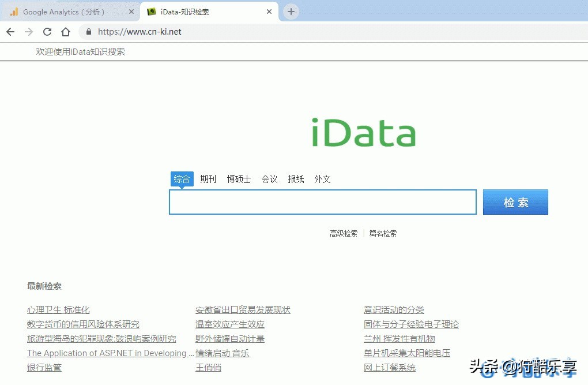This screenshot has width=588, height=385.
Task: Close the Google Analytics tab
Action: pos(131,12)
